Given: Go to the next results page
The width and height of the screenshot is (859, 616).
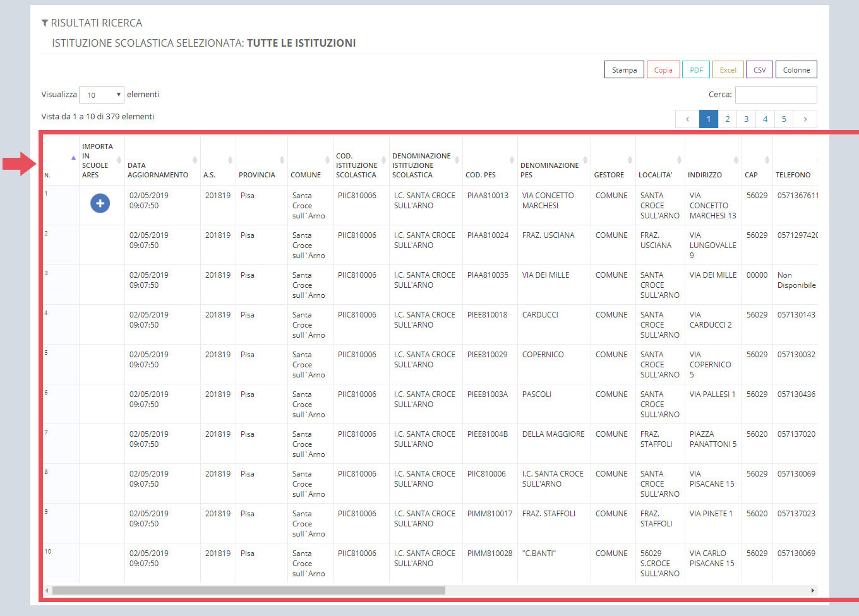Looking at the screenshot, I should pos(805,119).
